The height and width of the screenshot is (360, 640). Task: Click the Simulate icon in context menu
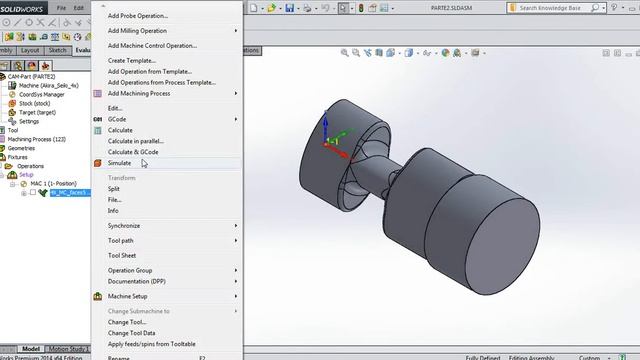point(98,163)
